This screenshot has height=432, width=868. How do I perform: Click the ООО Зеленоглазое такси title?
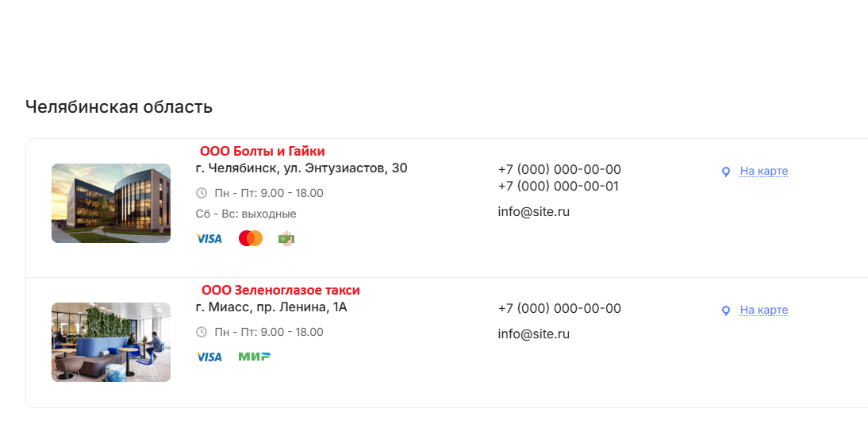click(281, 290)
